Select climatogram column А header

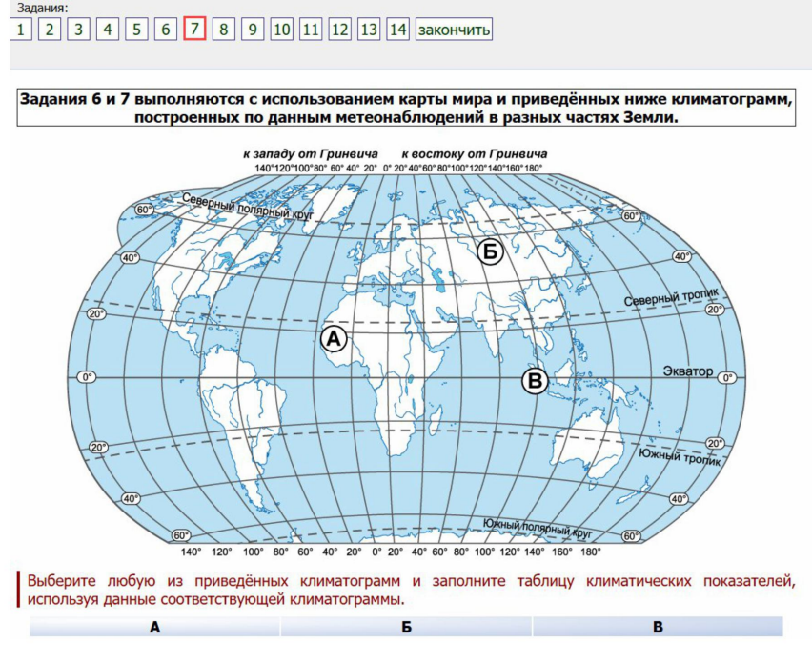(154, 627)
